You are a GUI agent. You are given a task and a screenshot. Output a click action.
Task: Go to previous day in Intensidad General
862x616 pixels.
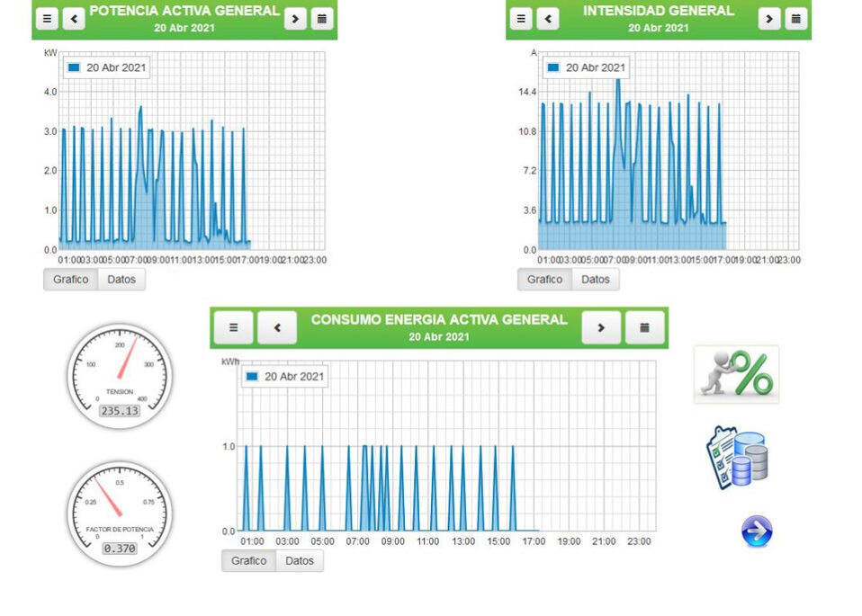pyautogui.click(x=548, y=19)
